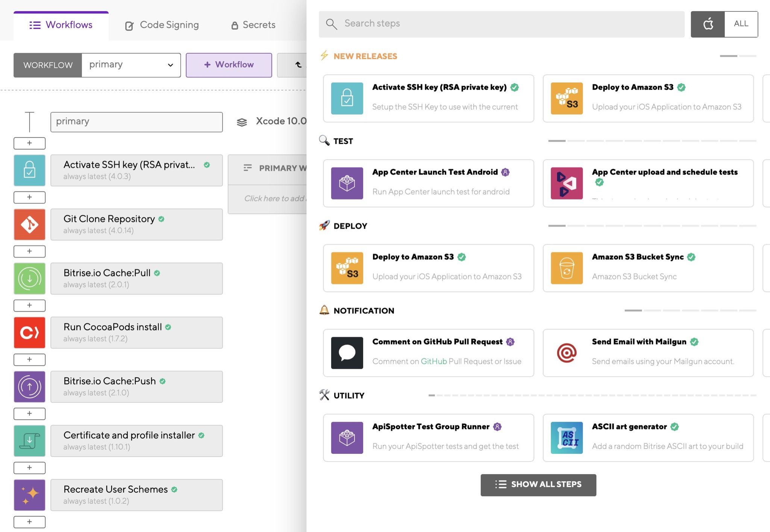This screenshot has height=532, width=770.
Task: Select the Certificate and profile installer icon
Action: 29,441
